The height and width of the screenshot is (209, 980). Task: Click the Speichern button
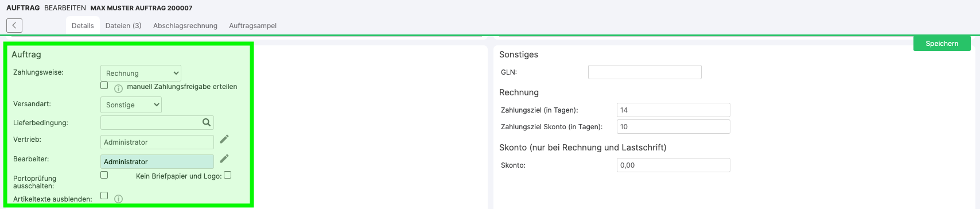click(x=942, y=43)
